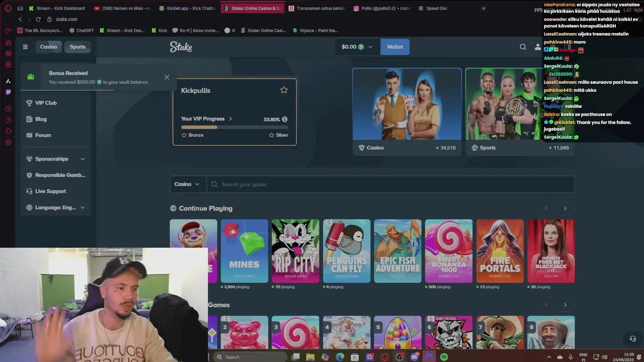The image size is (644, 362).
Task: Click the Stake logo
Action: pos(181,47)
